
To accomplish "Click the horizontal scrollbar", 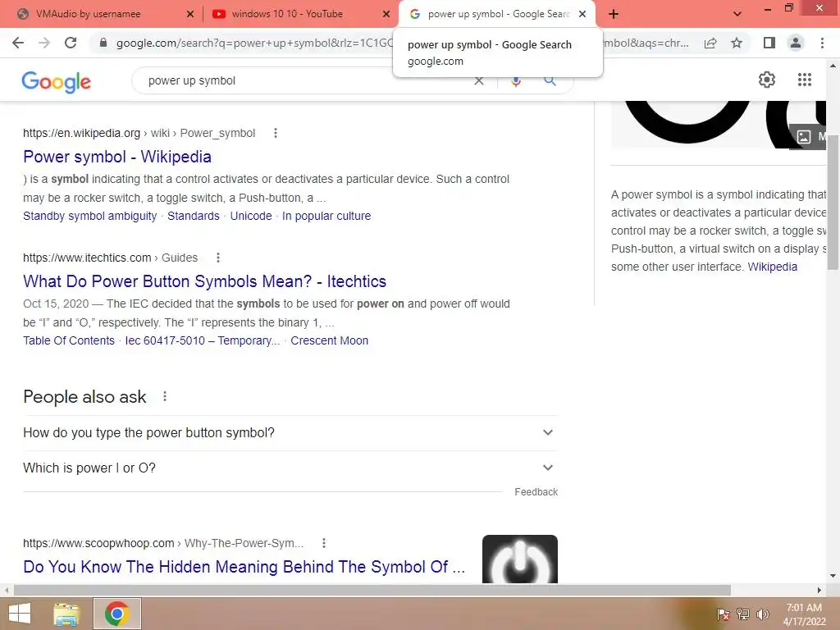I will (372, 590).
